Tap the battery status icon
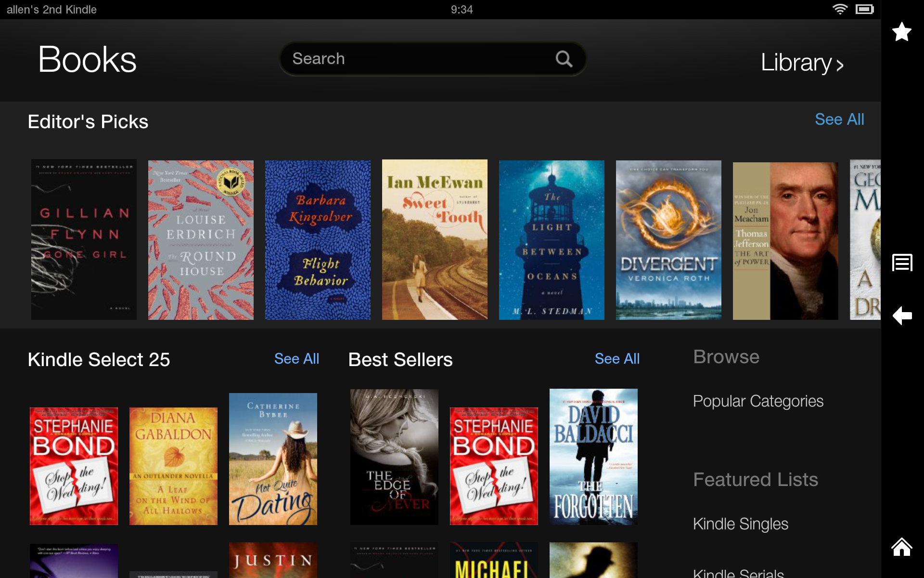Viewport: 924px width, 578px height. [864, 9]
